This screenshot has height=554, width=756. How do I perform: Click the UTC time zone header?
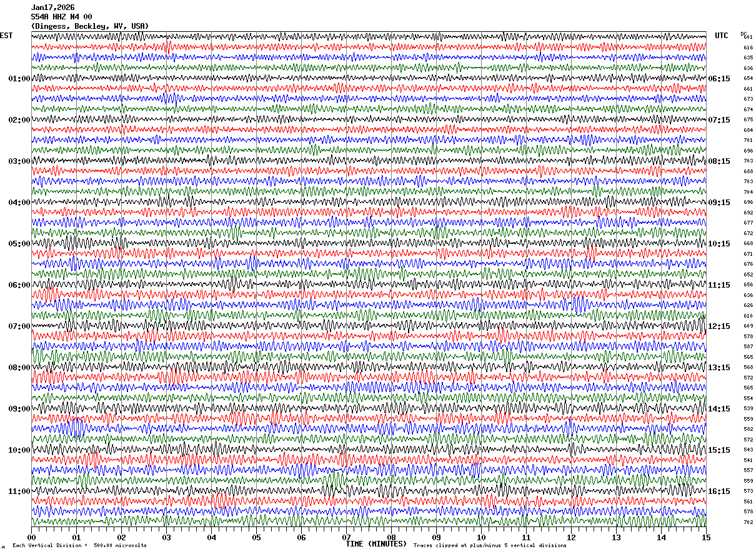coord(722,36)
